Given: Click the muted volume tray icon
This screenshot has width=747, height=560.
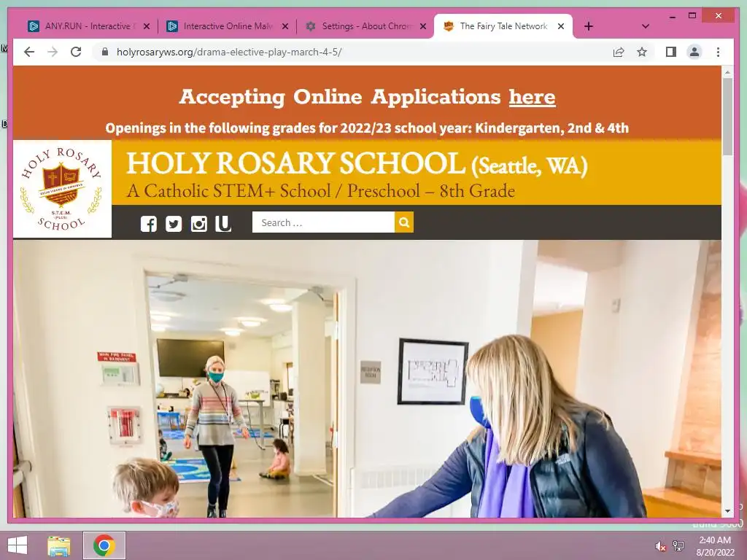Looking at the screenshot, I should point(660,546).
